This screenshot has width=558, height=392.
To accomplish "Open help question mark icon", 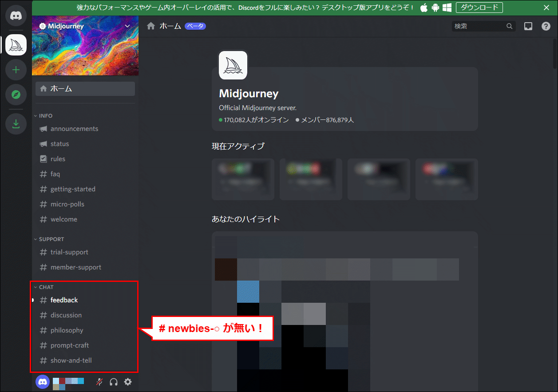I will click(x=546, y=26).
